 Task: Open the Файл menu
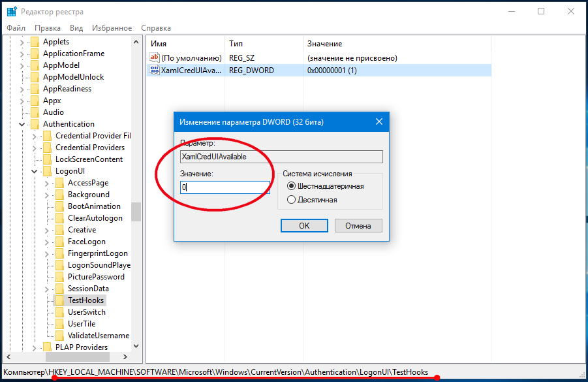[16, 28]
